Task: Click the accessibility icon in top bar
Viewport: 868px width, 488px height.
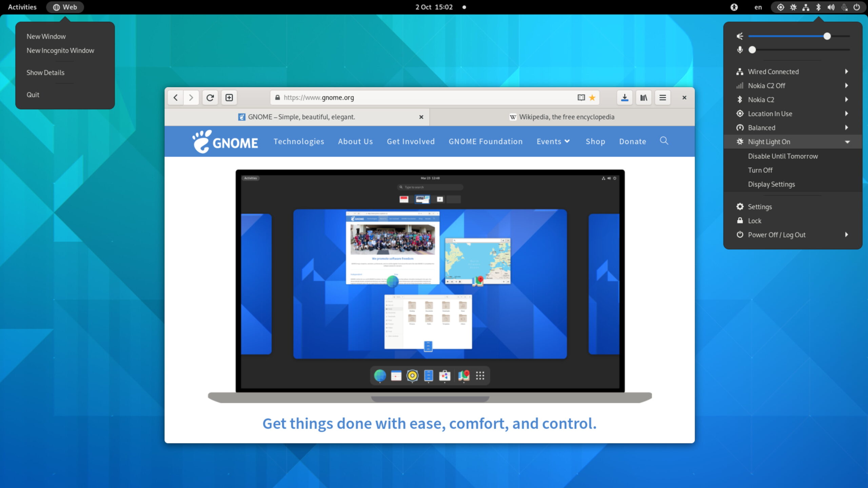Action: [x=734, y=7]
